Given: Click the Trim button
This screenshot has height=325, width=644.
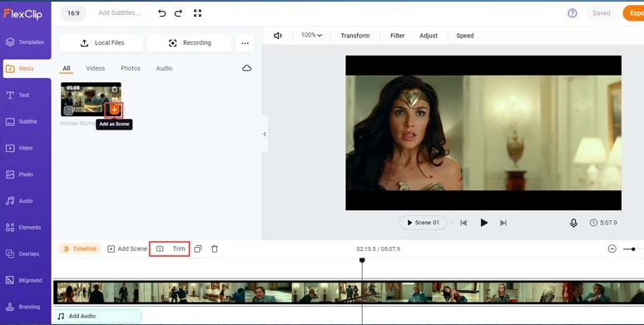Looking at the screenshot, I should click(x=179, y=249).
